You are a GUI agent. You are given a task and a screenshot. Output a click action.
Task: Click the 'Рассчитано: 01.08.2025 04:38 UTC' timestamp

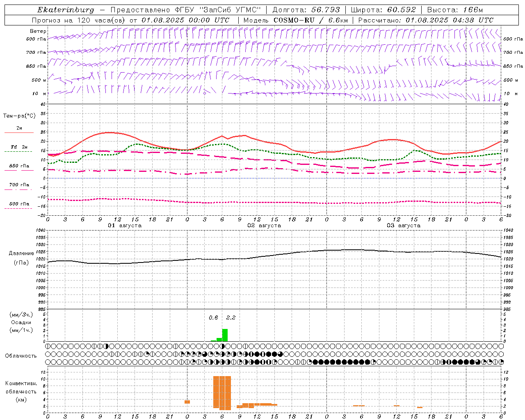pyautogui.click(x=426, y=20)
